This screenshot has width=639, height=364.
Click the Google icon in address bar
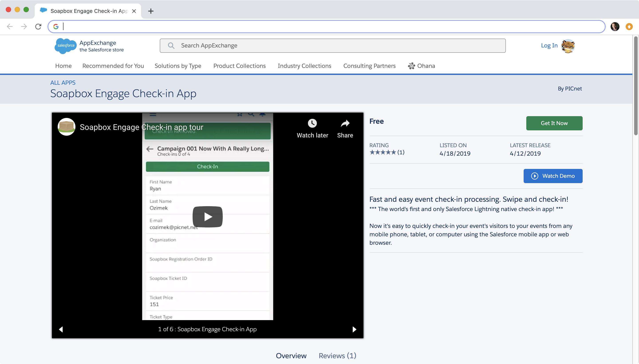pos(56,27)
